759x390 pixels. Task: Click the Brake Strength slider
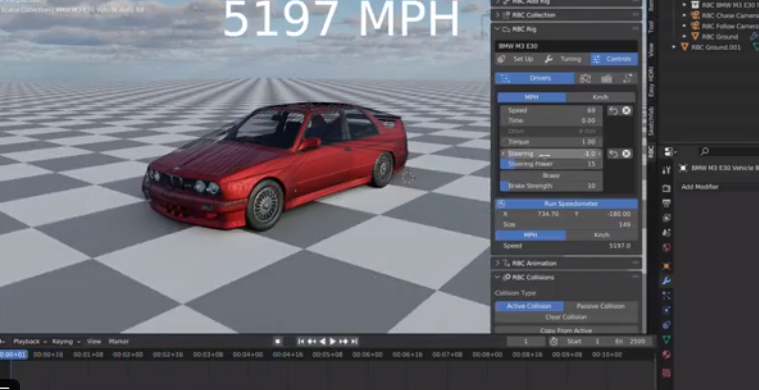[551, 186]
